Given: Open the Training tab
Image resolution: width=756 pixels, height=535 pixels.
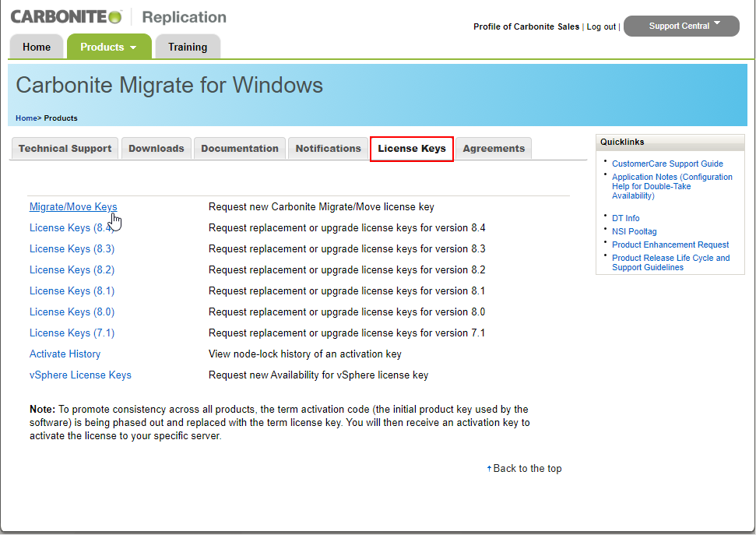Looking at the screenshot, I should 188,47.
